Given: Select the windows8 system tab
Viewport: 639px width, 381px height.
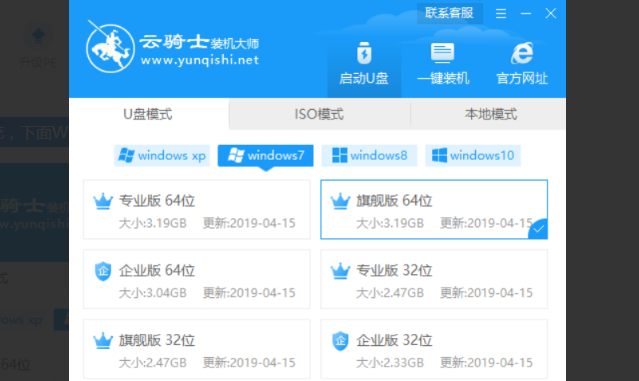Looking at the screenshot, I should tap(369, 155).
